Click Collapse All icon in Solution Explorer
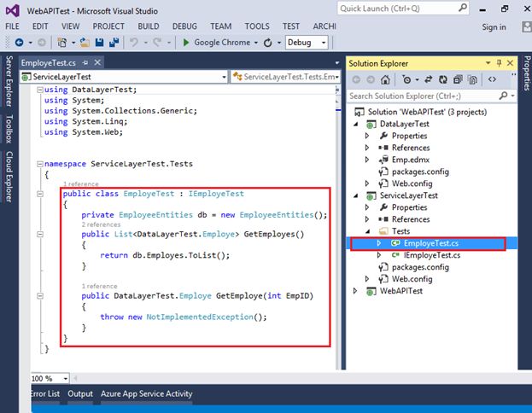Screen dimensions: 532x413 [x=458, y=79]
